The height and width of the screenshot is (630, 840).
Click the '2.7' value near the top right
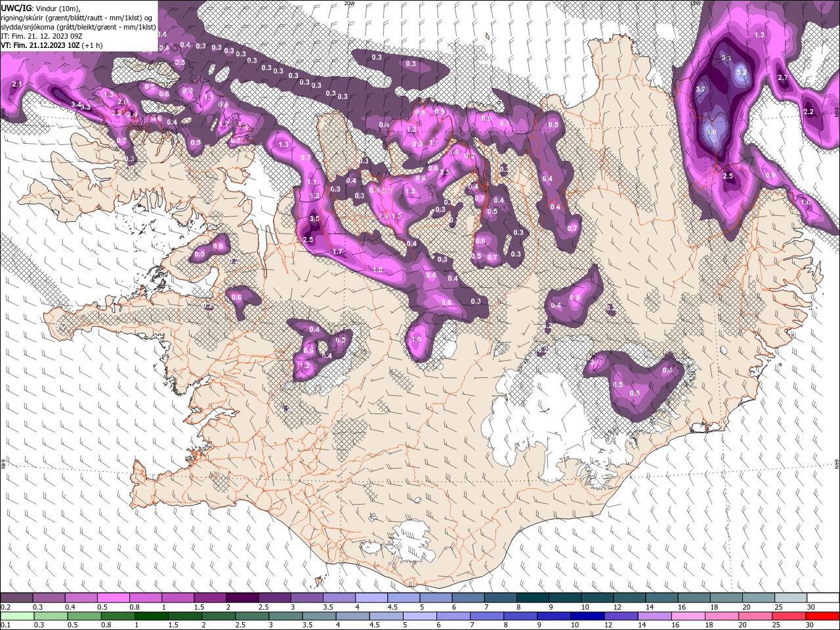782,77
